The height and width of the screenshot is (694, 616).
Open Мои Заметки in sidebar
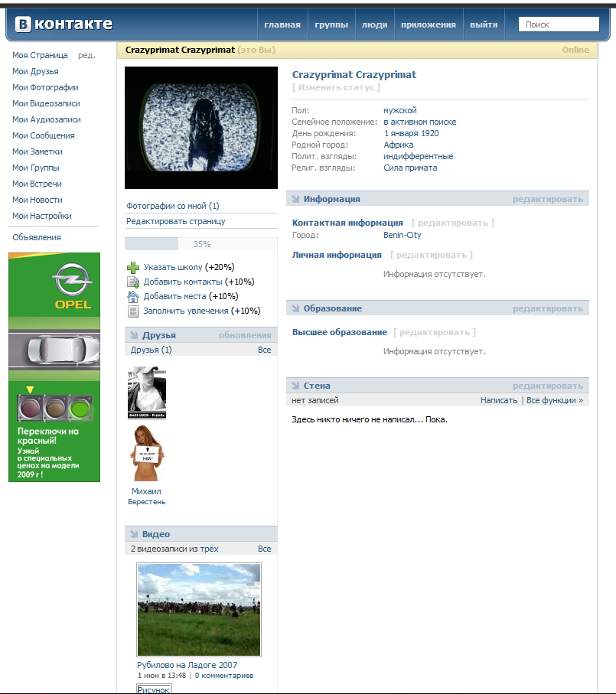point(37,152)
